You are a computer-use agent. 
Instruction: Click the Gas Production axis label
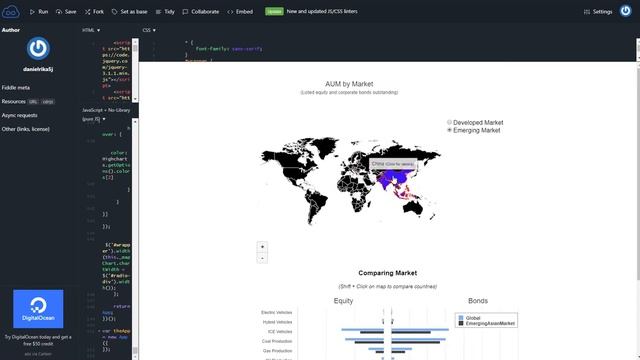click(x=278, y=351)
